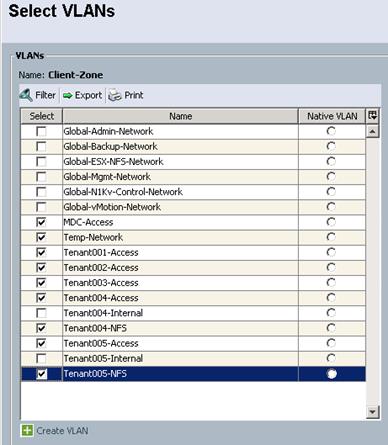Uncheck the MDC-Access checkbox

click(x=41, y=222)
